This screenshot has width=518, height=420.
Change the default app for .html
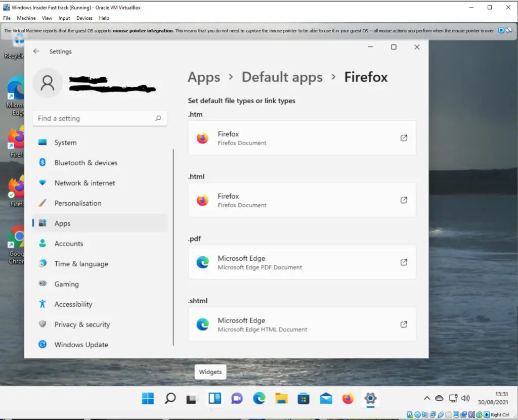[302, 200]
